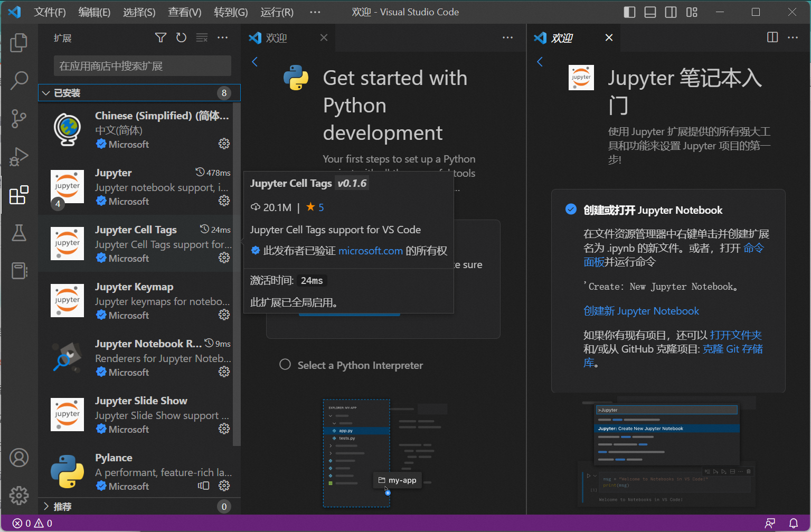Open extensions view more actions menu
The image size is (811, 532).
coord(223,37)
